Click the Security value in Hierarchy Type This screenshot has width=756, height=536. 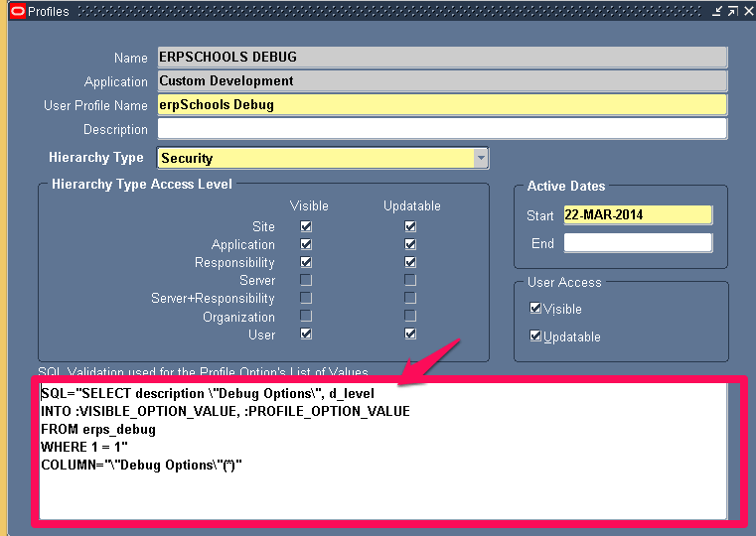click(x=187, y=159)
